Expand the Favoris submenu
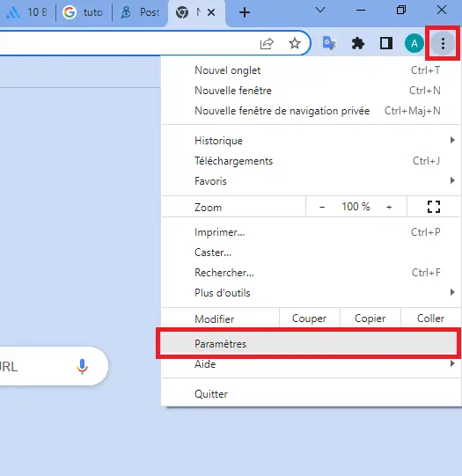 point(311,181)
